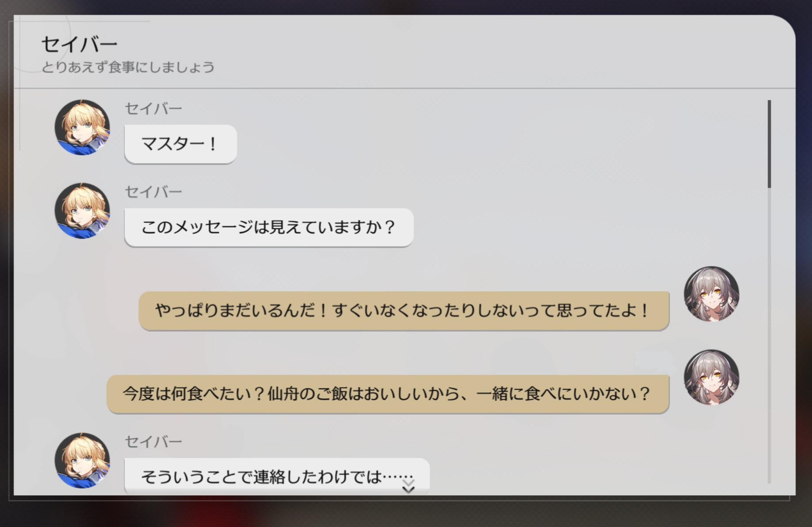Viewport: 812px width, 527px height.
Task: Click the dark scrollbar thumb of chat
Action: [769, 144]
